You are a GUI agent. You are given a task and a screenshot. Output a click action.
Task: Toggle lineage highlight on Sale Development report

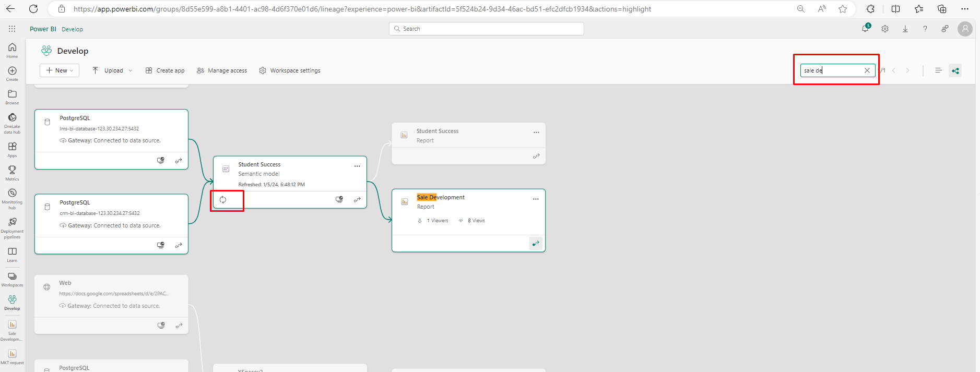coord(536,243)
